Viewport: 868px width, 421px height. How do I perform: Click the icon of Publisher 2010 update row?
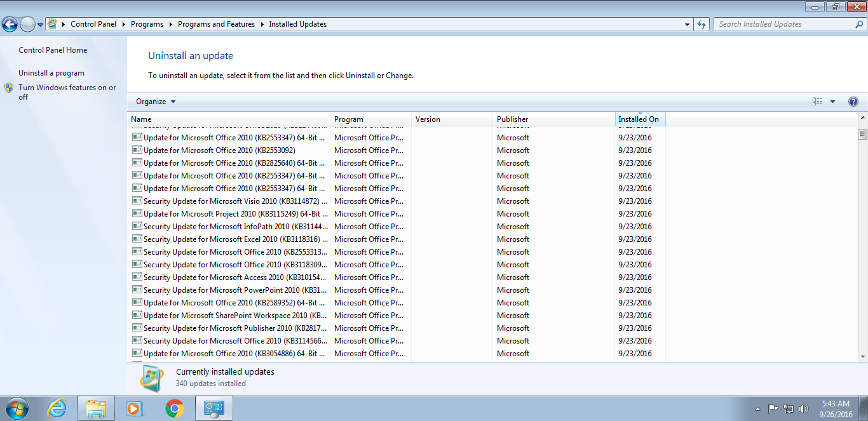137,328
